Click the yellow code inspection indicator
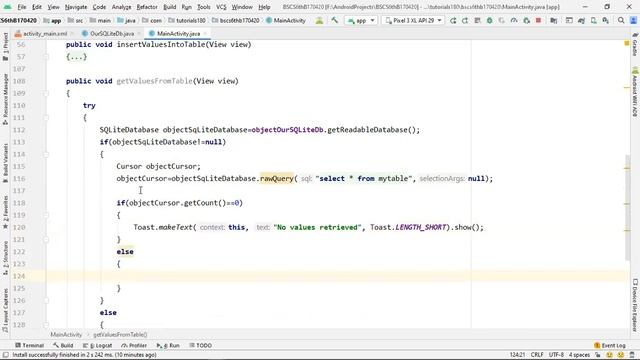This screenshot has width=640, height=360. coord(627,43)
